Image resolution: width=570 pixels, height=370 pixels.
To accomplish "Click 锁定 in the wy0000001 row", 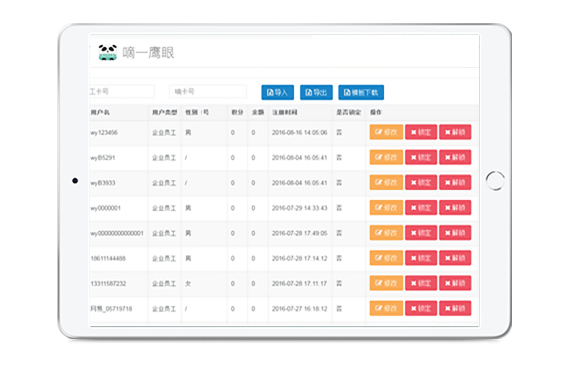I will coord(421,208).
